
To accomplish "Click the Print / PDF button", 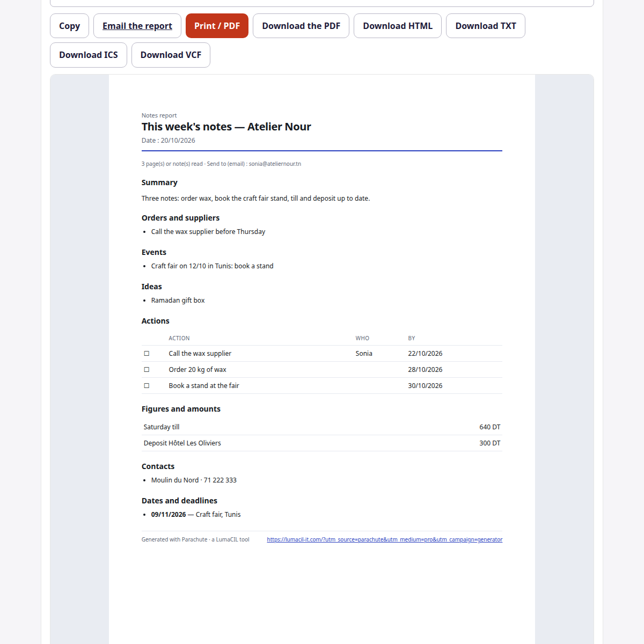I will 217,26.
